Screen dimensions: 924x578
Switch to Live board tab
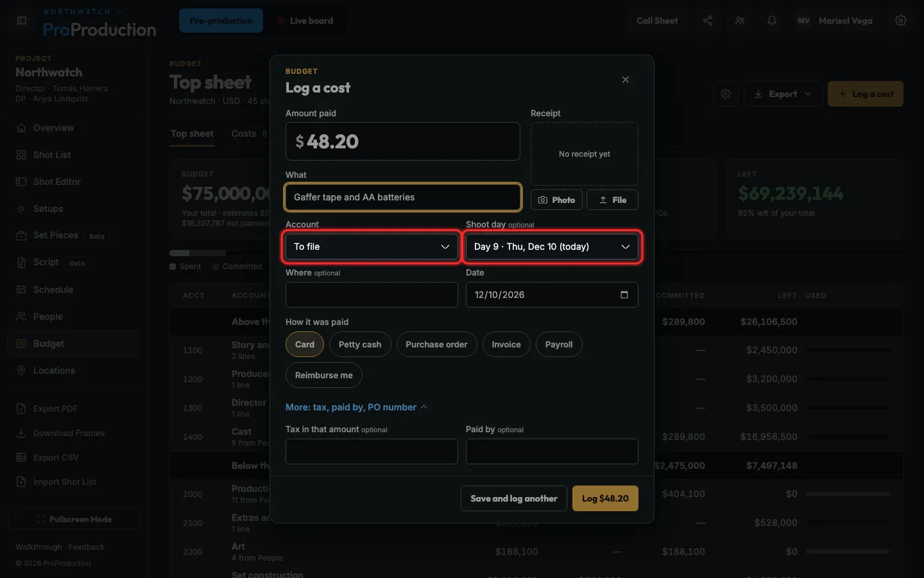(x=305, y=21)
